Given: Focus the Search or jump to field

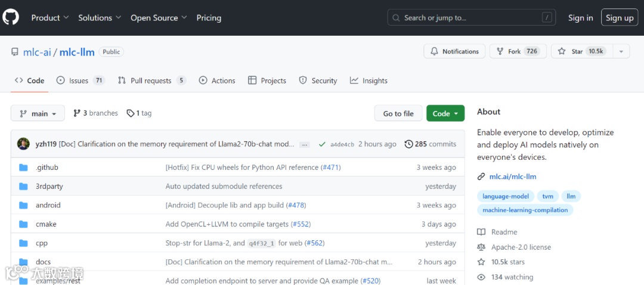Looking at the screenshot, I should point(472,18).
